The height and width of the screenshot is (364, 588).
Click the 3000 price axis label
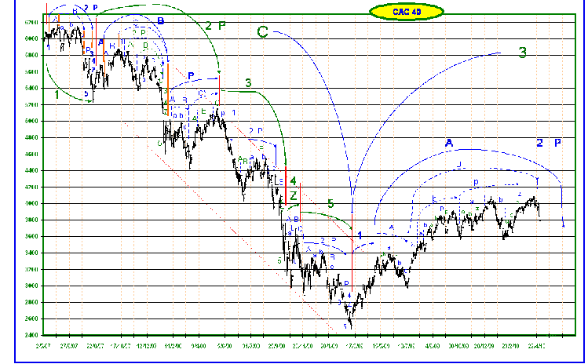coord(33,286)
